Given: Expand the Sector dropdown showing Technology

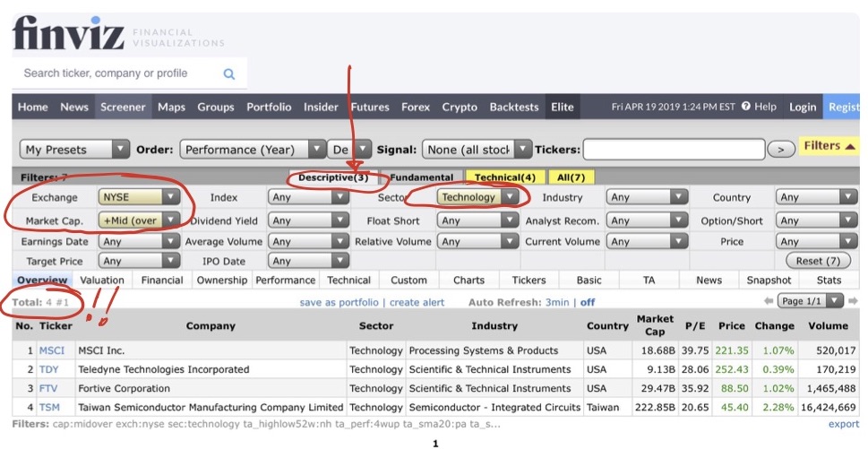Looking at the screenshot, I should (478, 197).
